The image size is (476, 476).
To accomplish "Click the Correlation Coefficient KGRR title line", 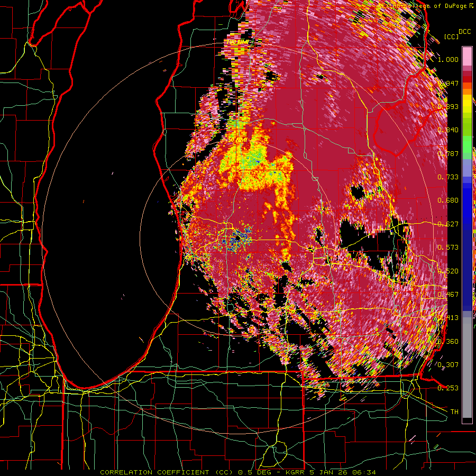I will tap(238, 472).
